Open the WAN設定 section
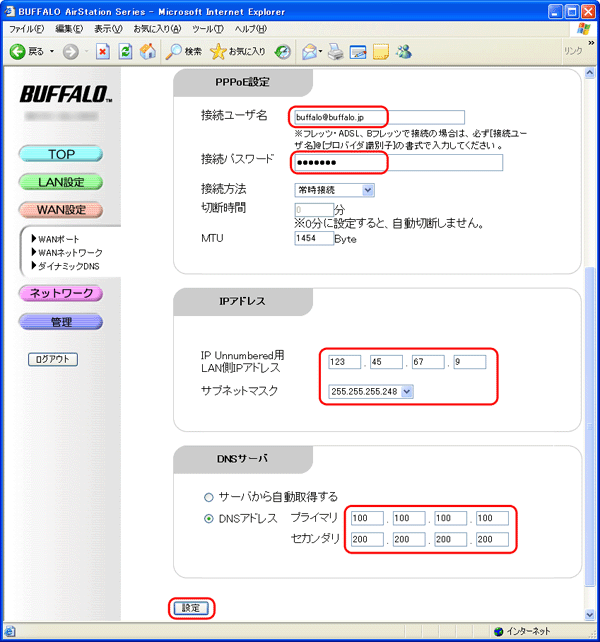Screen dimensions: 600x642 (61, 210)
